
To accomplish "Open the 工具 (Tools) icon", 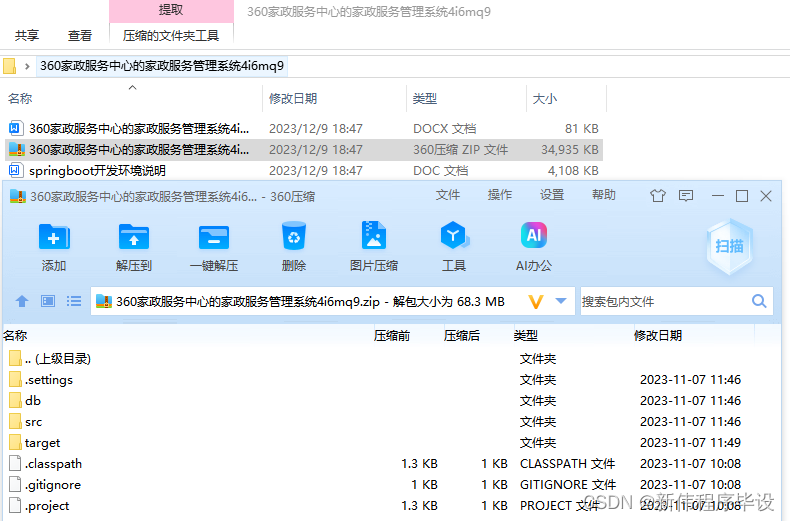I will point(454,235).
